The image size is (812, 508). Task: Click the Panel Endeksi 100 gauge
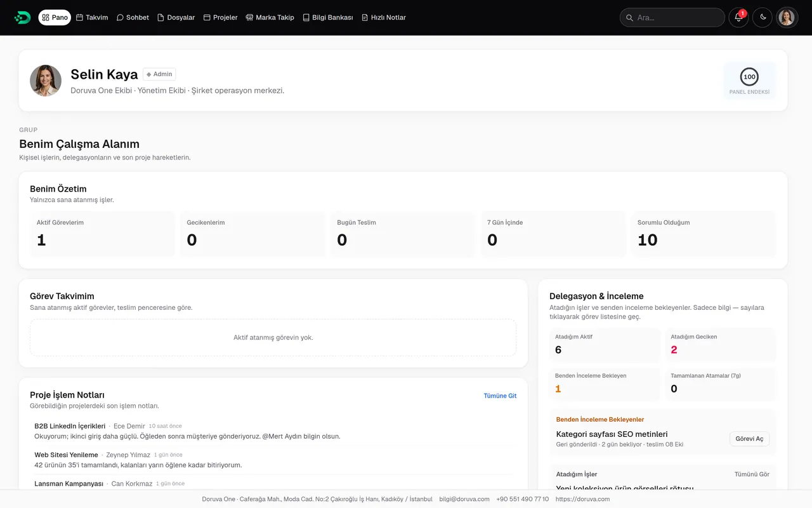[749, 81]
